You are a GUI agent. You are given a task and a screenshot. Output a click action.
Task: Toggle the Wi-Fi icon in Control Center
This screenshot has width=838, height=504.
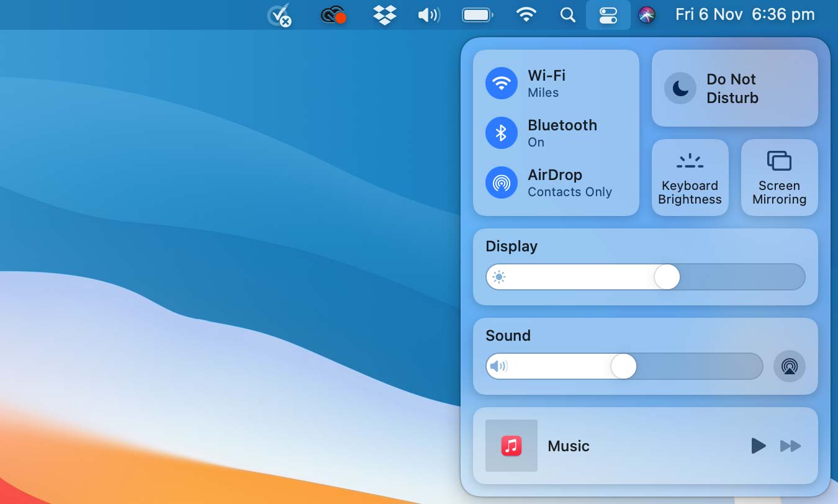coord(502,83)
